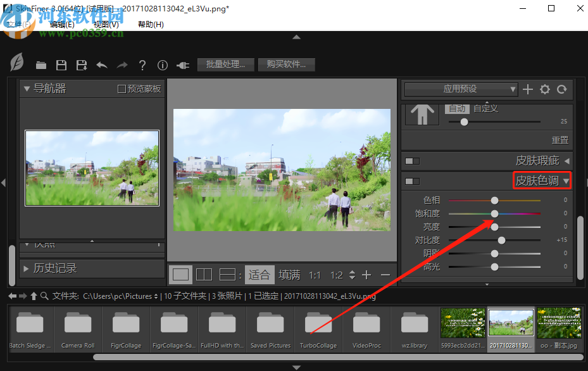Redo the undone edit
588x371 pixels.
tap(122, 65)
